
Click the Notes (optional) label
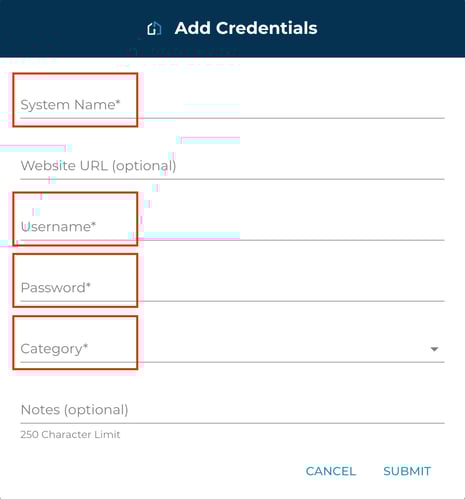click(74, 410)
